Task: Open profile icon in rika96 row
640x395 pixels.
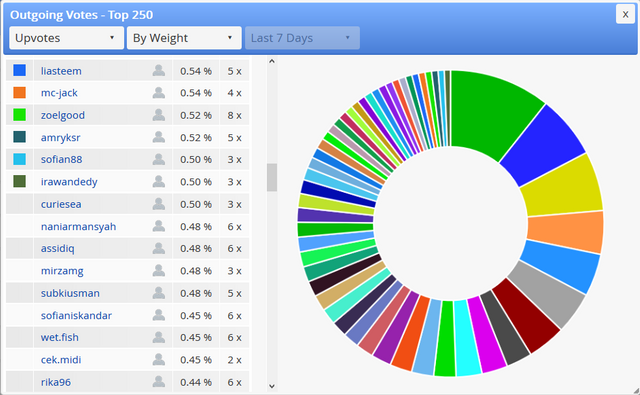Action: tap(159, 382)
